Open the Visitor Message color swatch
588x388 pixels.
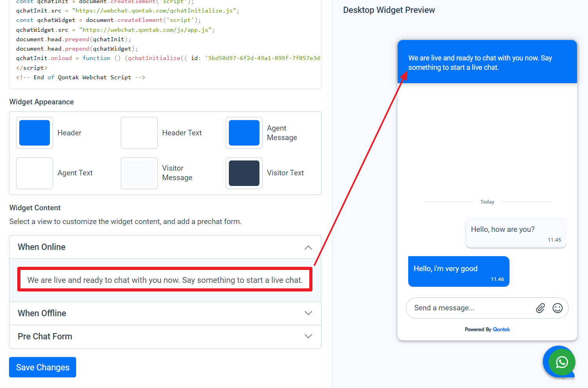pyautogui.click(x=139, y=173)
